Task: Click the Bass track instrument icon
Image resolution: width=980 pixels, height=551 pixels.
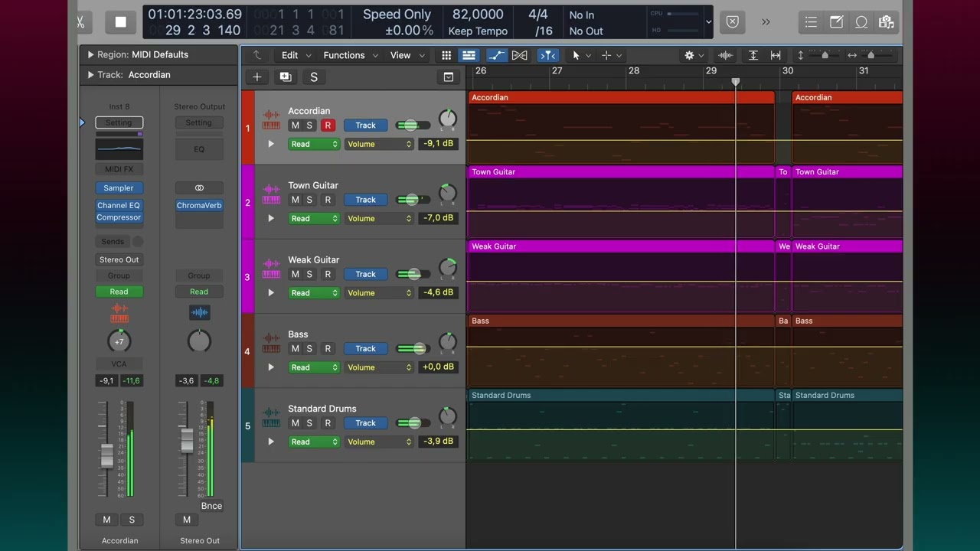Action: point(271,344)
